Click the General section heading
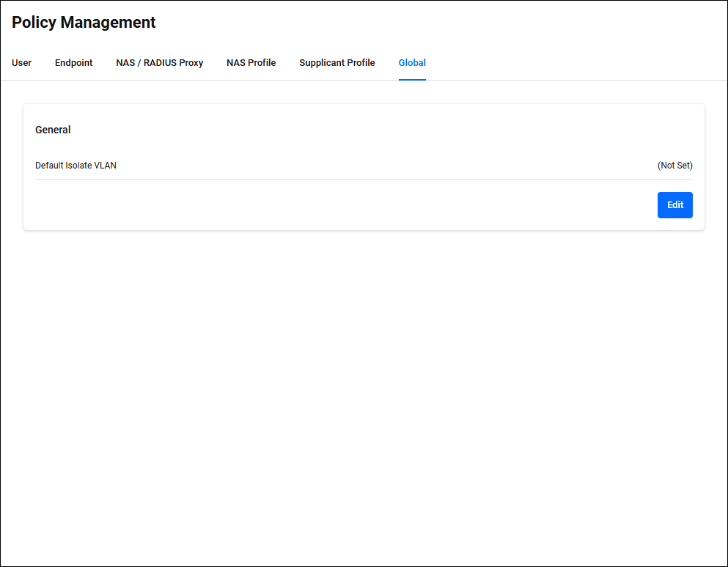 click(53, 130)
